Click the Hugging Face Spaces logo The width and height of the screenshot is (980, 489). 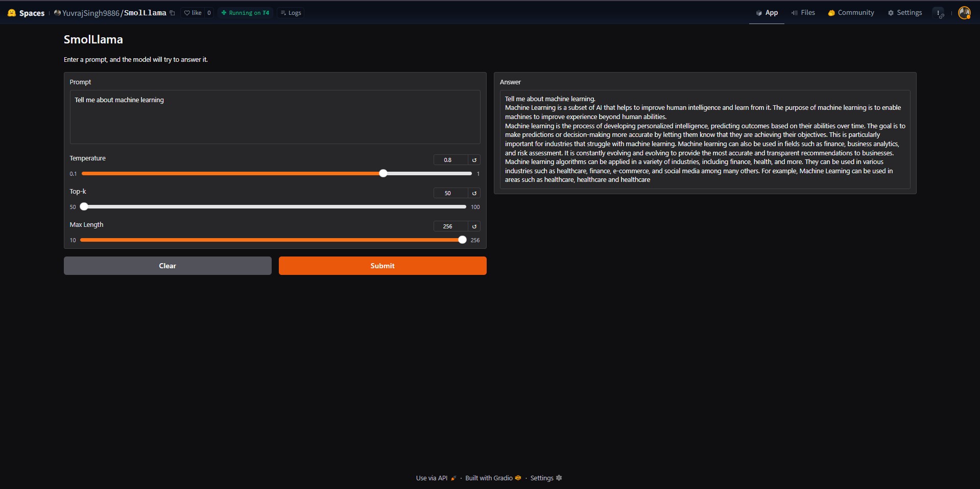[26, 13]
